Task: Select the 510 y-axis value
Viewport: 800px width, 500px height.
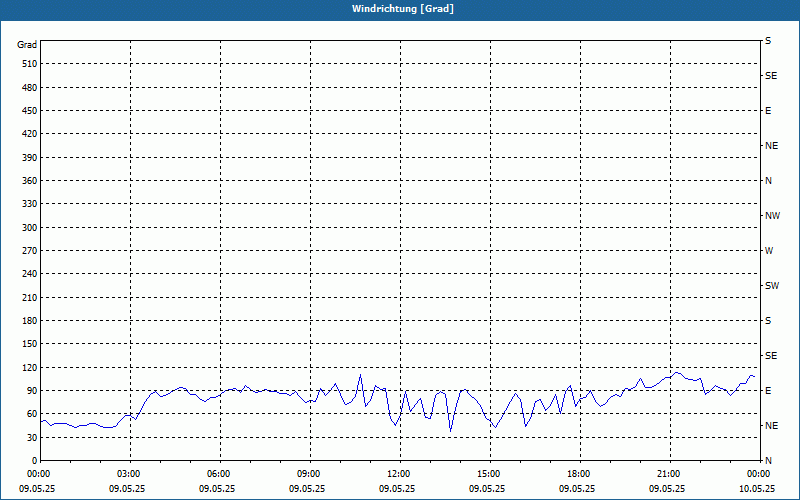Action: pyautogui.click(x=30, y=64)
